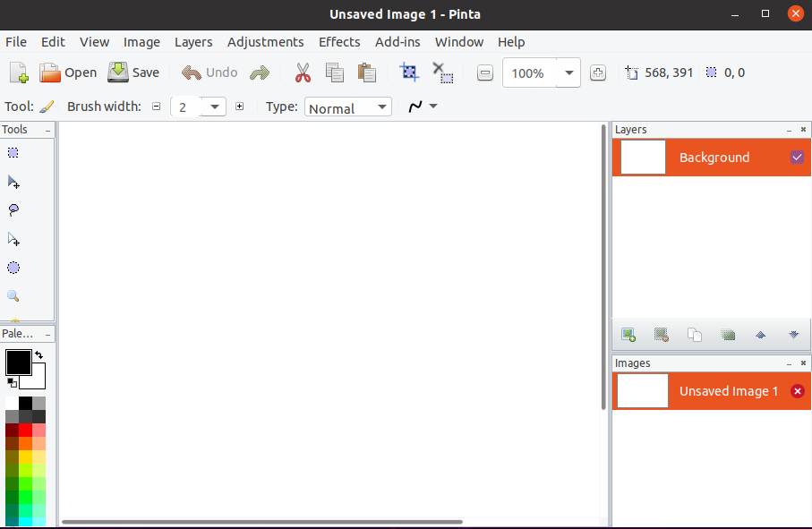This screenshot has width=812, height=529.
Task: Reset colors to black and white
Action: [12, 382]
